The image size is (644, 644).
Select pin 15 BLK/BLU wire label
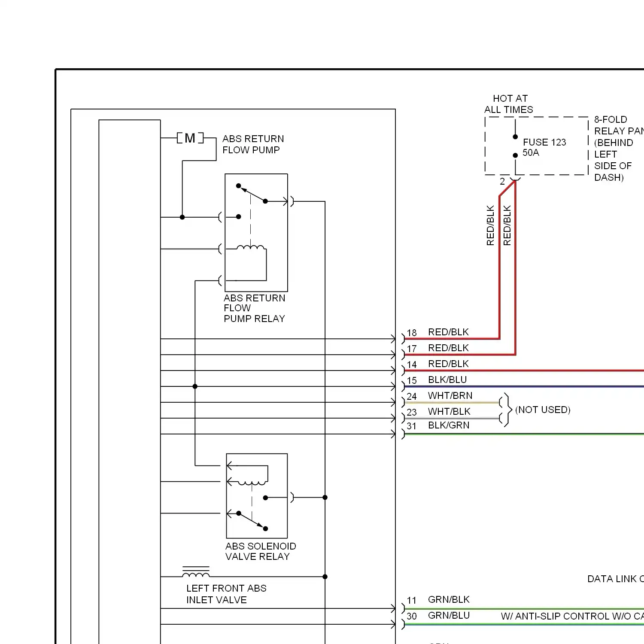pos(447,380)
